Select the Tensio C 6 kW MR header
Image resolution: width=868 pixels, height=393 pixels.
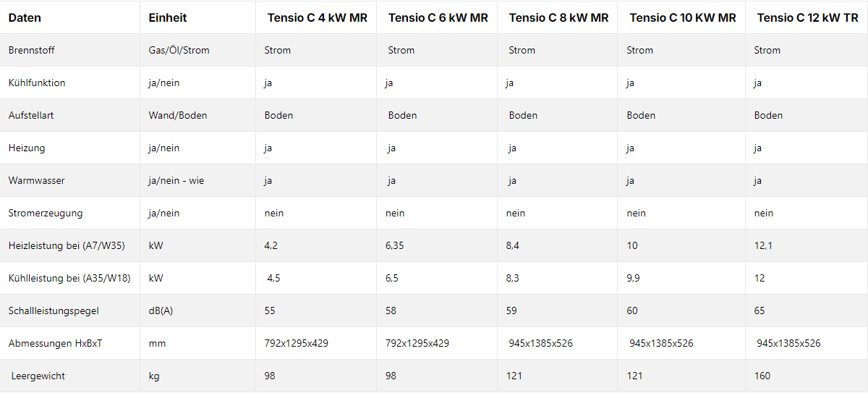[438, 18]
